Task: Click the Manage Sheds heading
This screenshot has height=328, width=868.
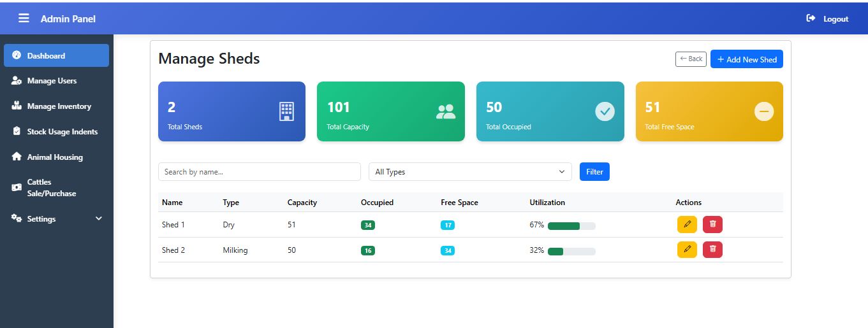Action: (209, 59)
